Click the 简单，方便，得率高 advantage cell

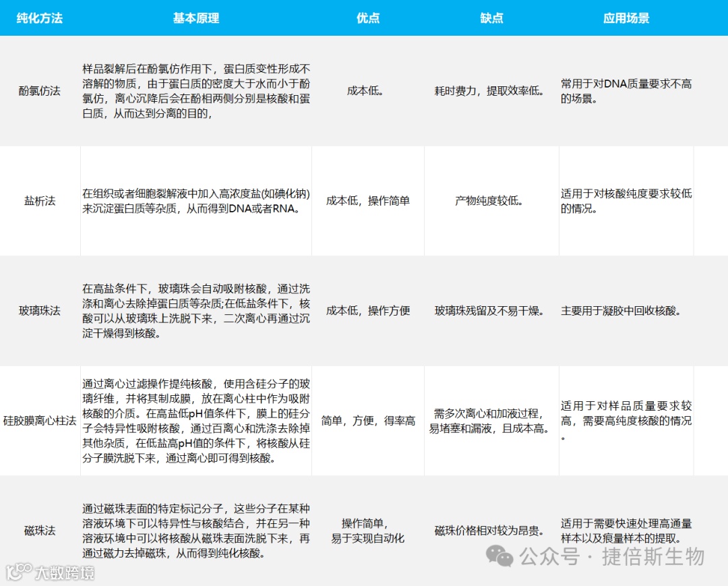coord(368,421)
